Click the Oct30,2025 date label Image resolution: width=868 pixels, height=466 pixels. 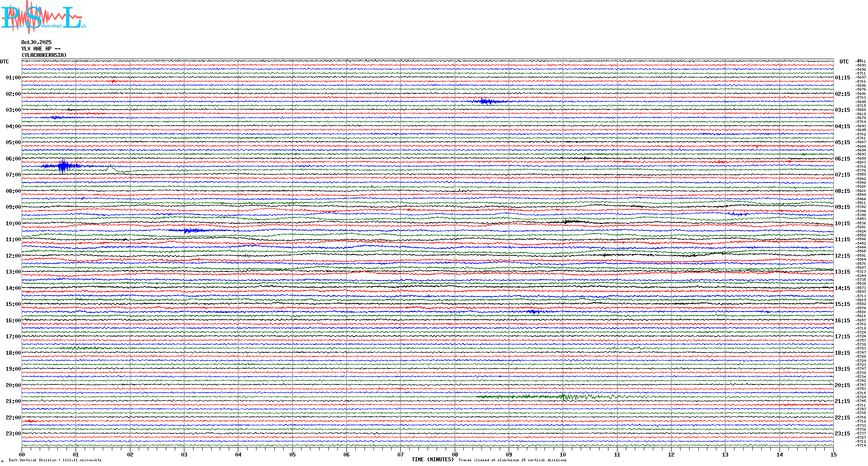(x=36, y=42)
